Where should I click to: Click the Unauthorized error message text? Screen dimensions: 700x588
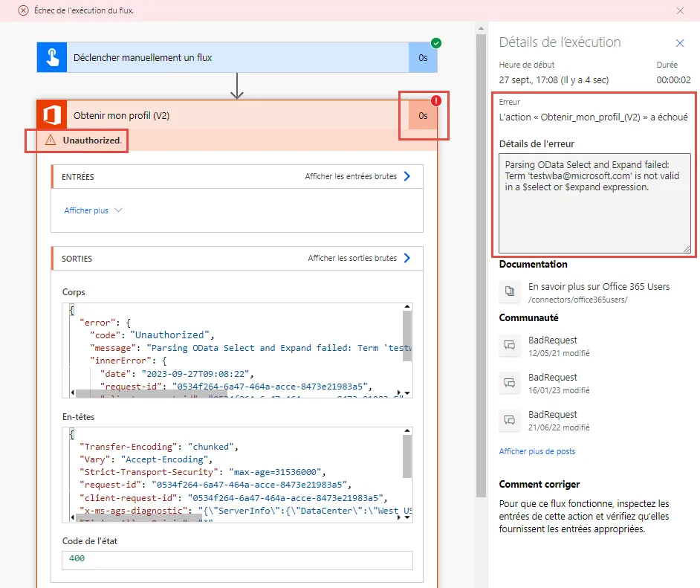click(92, 140)
